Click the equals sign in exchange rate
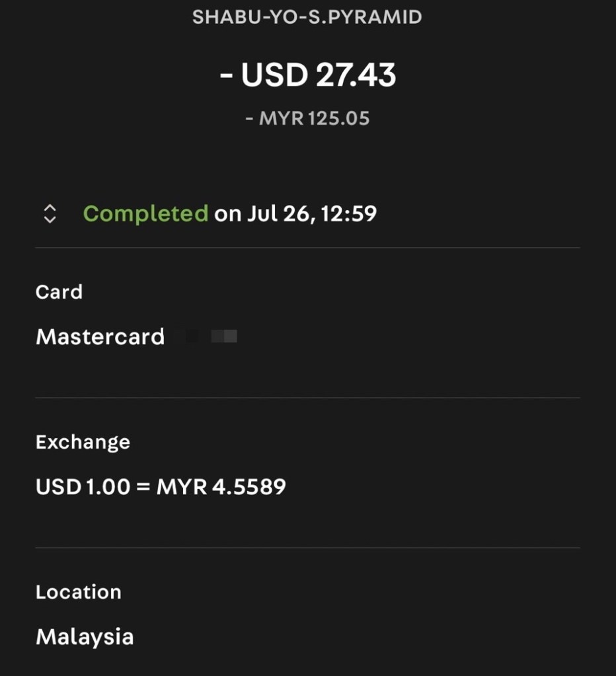Screen dimensions: 616x676 tap(143, 488)
